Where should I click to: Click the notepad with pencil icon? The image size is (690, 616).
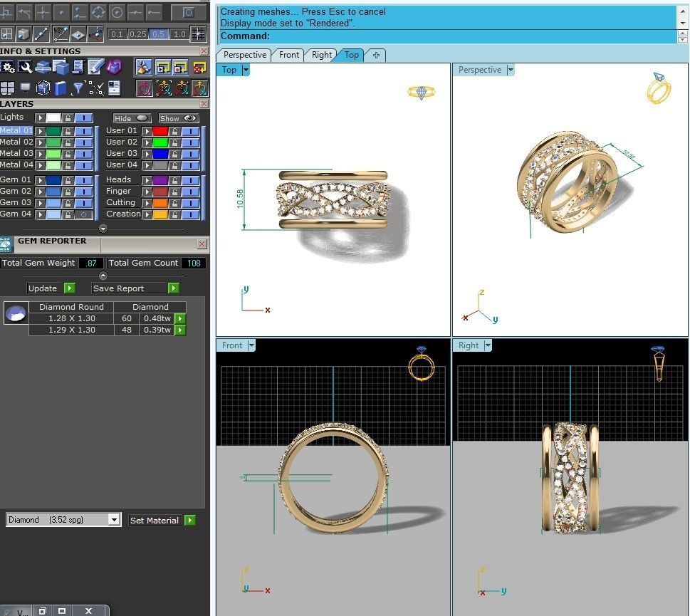95,68
